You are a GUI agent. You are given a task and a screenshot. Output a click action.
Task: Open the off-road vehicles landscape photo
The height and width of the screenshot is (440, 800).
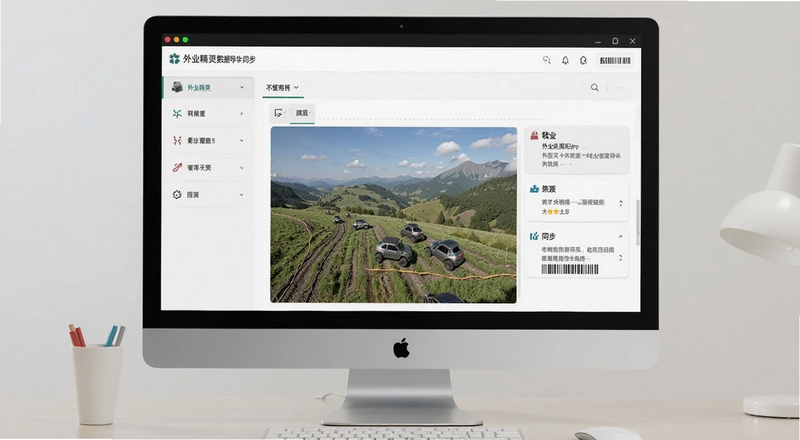(393, 215)
